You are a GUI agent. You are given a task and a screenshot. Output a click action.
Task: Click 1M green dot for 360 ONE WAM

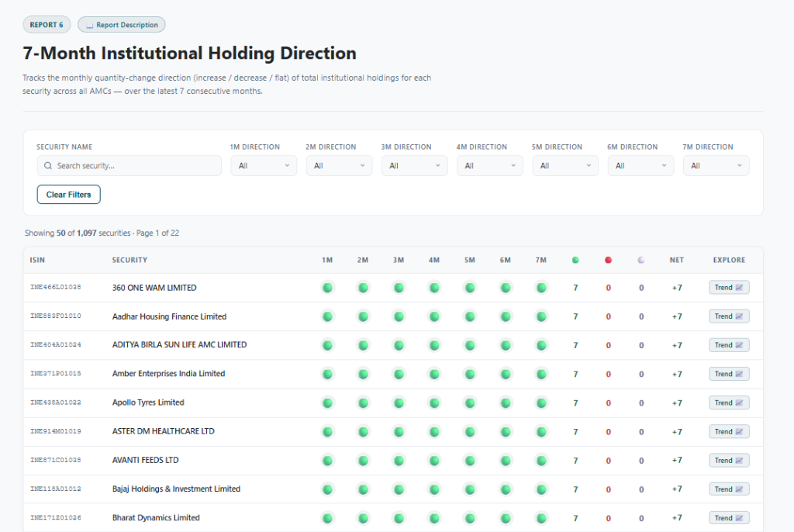[328, 288]
